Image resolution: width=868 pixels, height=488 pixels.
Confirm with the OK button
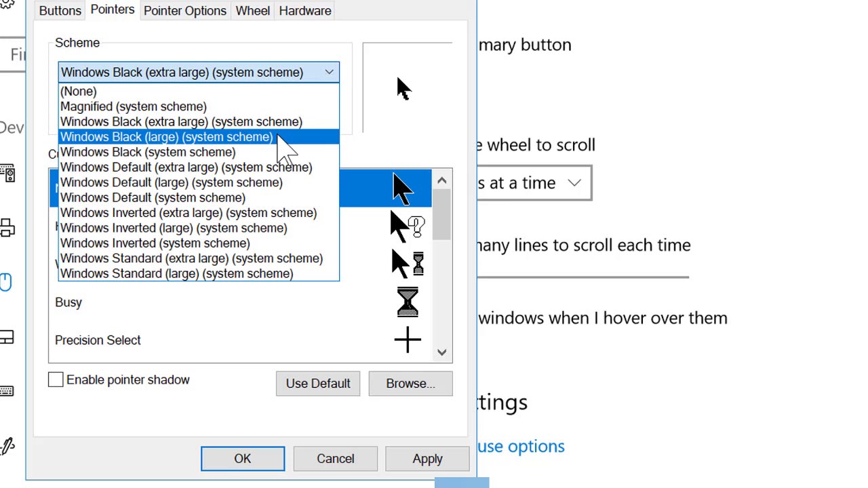pyautogui.click(x=243, y=459)
